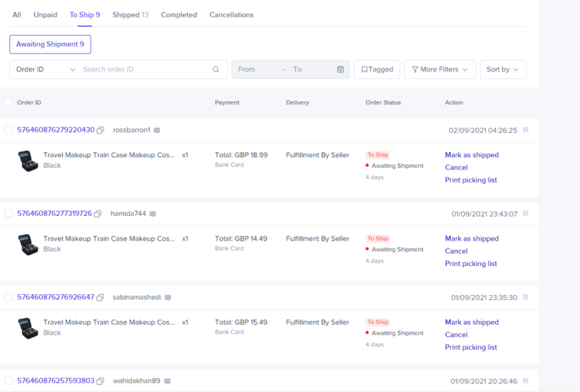Check the box for wahidakhan89's order
580x392 pixels.
9,380
